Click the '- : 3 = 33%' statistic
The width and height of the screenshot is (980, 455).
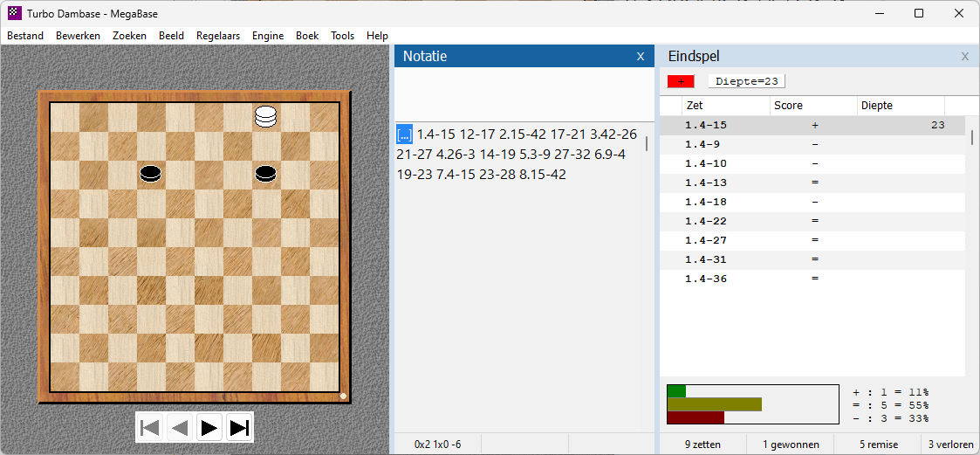[890, 418]
